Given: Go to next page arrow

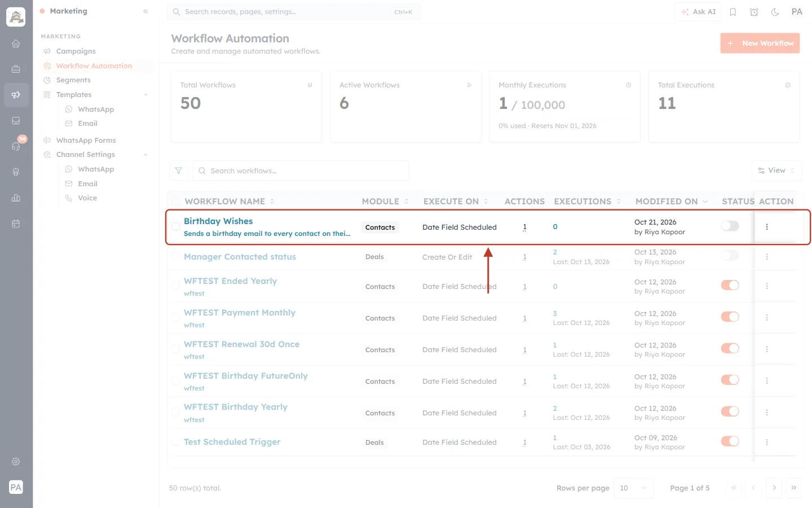Looking at the screenshot, I should coord(774,488).
